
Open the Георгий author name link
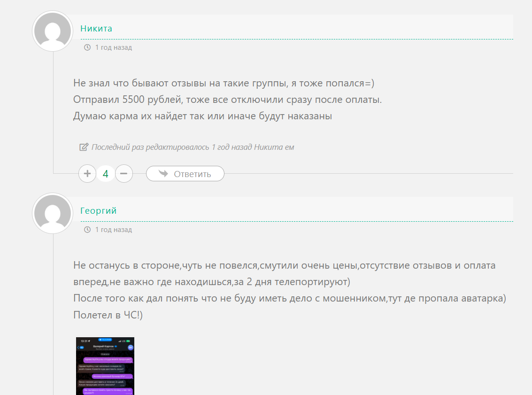[99, 211]
